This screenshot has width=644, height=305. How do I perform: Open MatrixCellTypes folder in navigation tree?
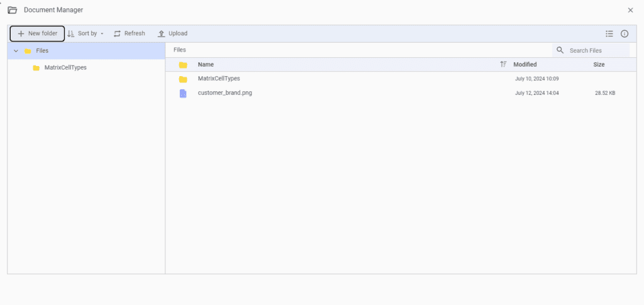65,68
